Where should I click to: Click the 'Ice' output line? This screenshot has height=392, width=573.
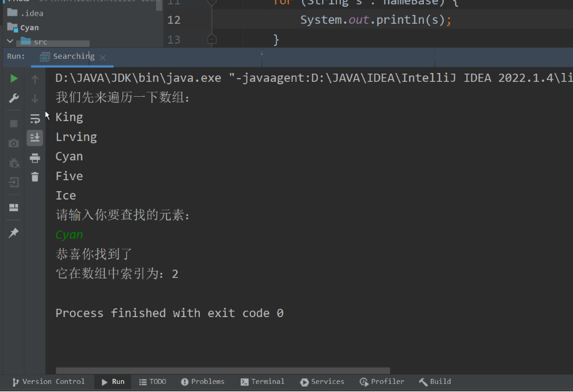[66, 195]
